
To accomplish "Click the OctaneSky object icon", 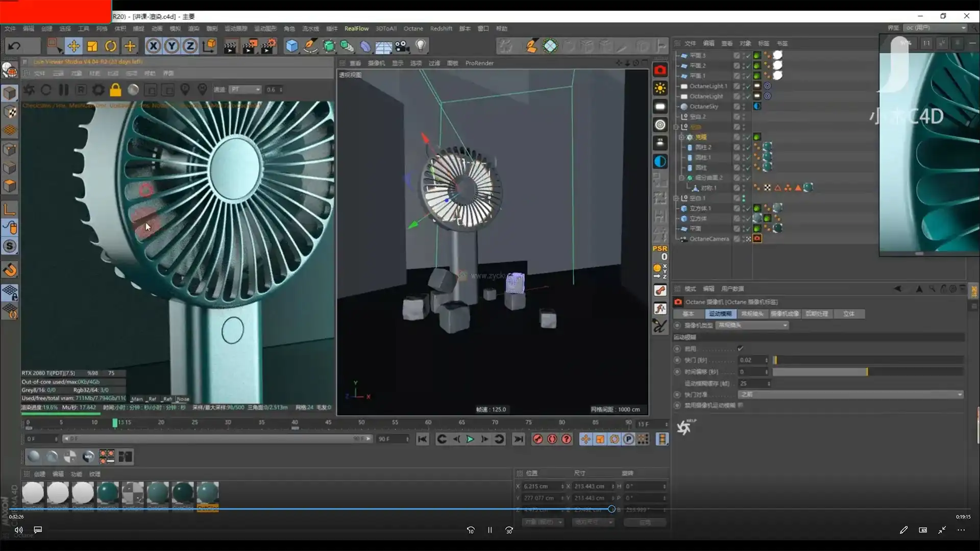I will [684, 106].
